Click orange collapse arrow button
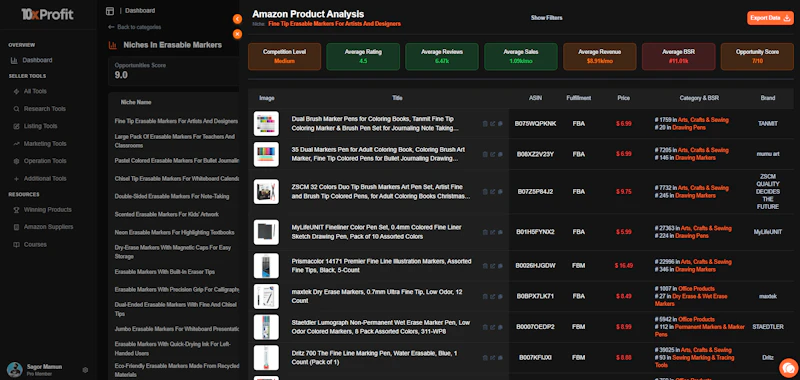The image size is (800, 380). tap(237, 19)
